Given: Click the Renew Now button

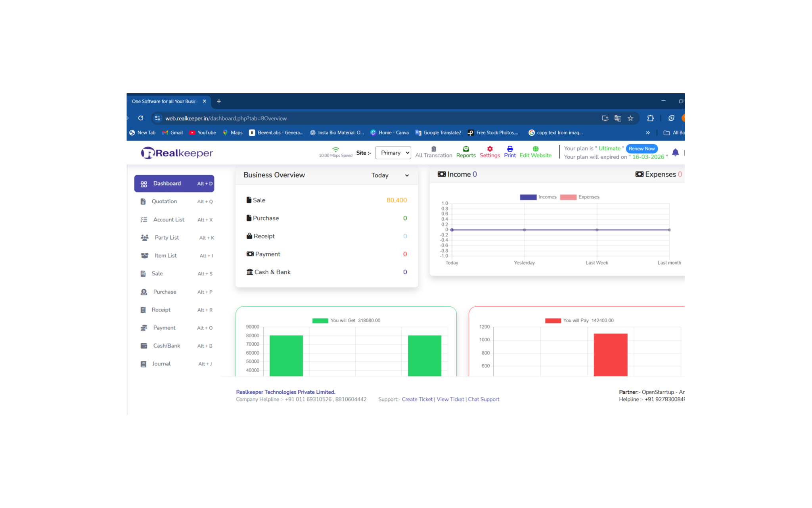Looking at the screenshot, I should tap(642, 148).
